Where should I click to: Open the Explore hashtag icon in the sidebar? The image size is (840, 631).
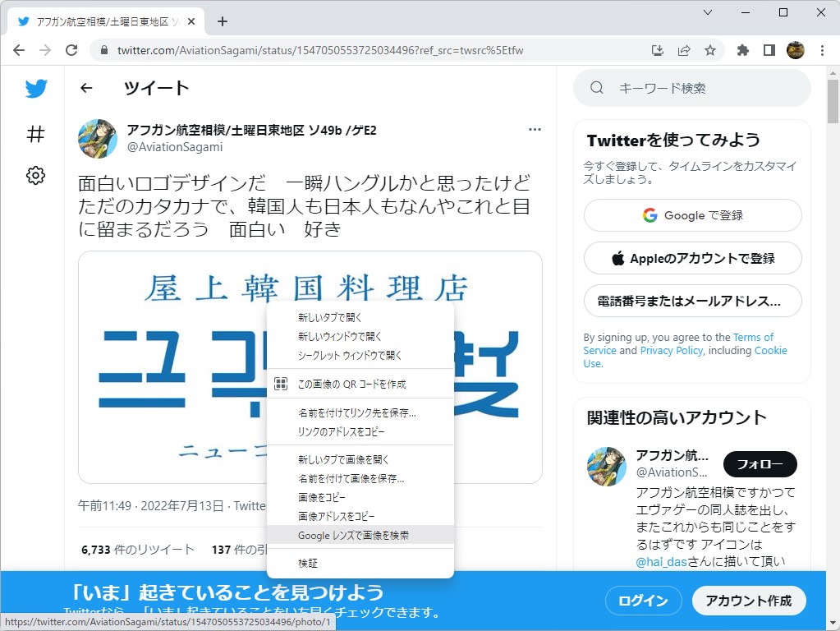pyautogui.click(x=34, y=134)
